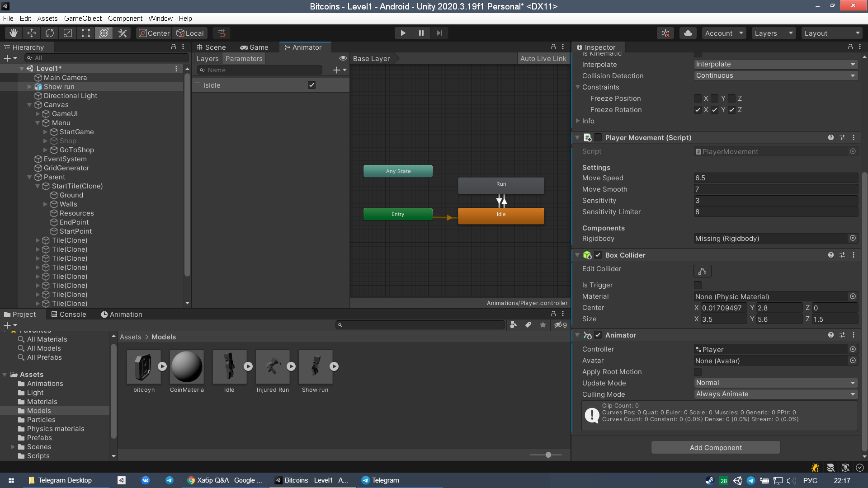Open cloud services icon
The height and width of the screenshot is (488, 868).
pos(688,33)
